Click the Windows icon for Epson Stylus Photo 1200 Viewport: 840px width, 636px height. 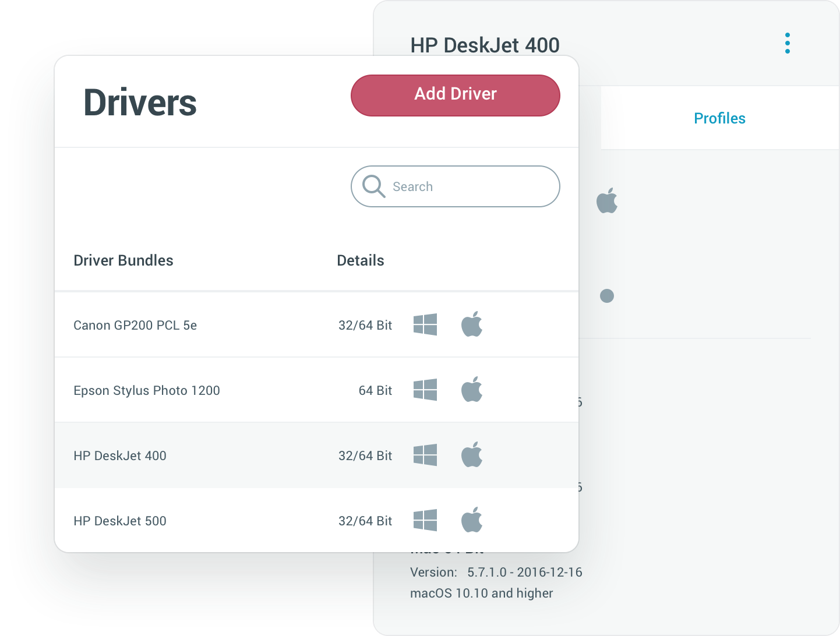pyautogui.click(x=425, y=390)
